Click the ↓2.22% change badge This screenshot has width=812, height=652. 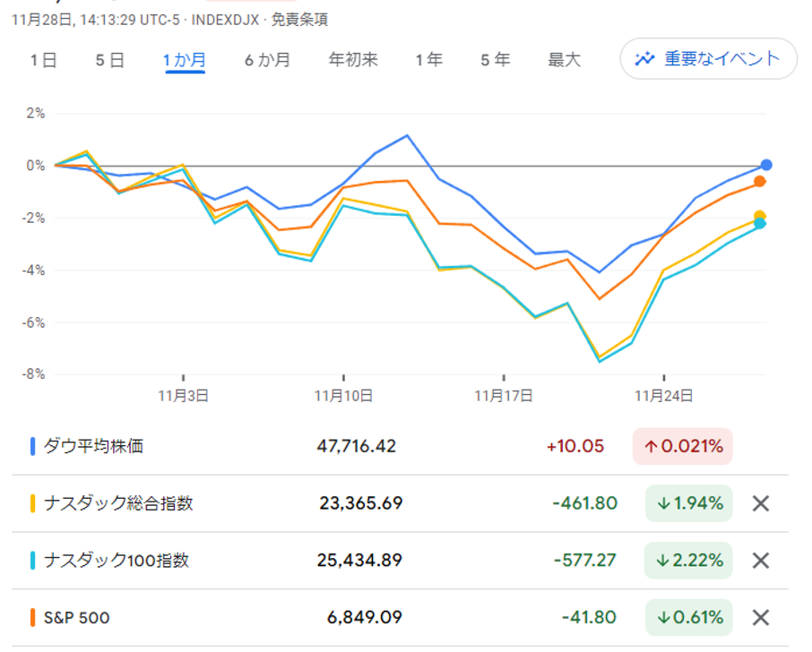[x=688, y=561]
